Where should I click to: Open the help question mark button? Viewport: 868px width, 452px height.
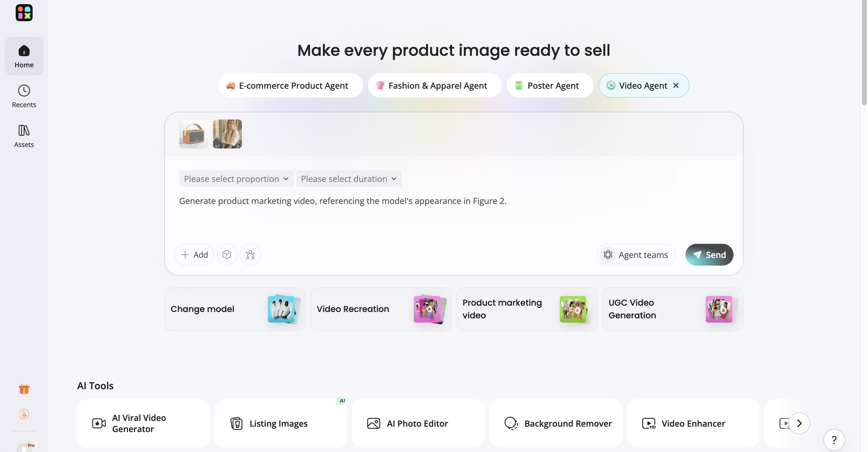pos(834,440)
